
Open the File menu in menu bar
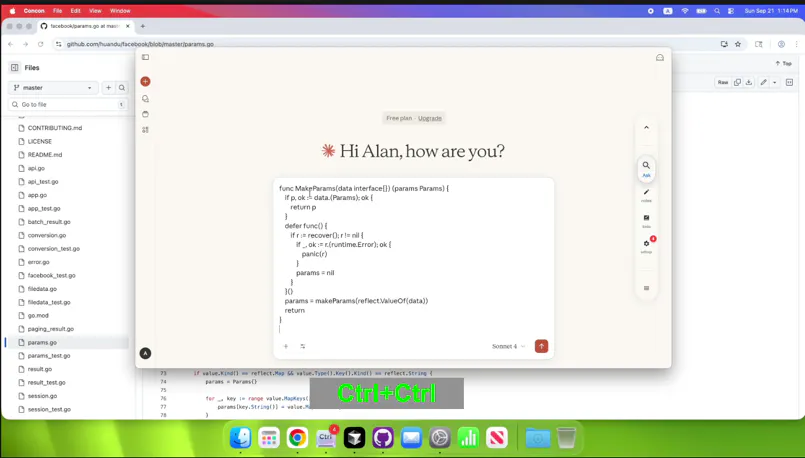coord(58,11)
